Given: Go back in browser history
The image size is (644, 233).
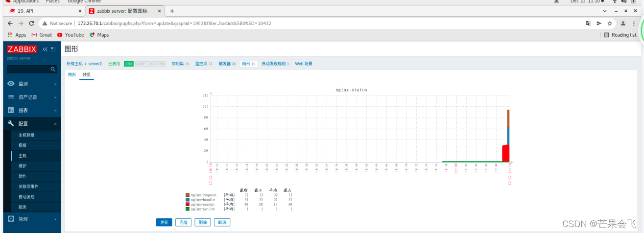Looking at the screenshot, I should pyautogui.click(x=10, y=23).
